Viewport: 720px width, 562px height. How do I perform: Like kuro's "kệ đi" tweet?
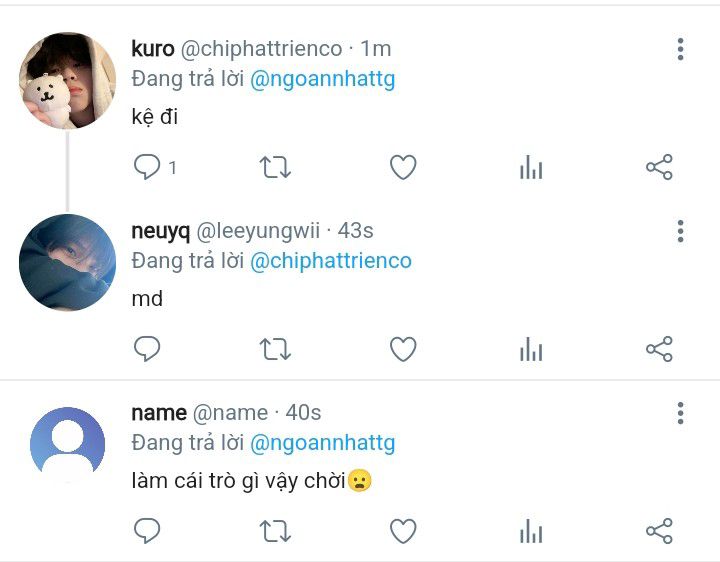pyautogui.click(x=403, y=167)
